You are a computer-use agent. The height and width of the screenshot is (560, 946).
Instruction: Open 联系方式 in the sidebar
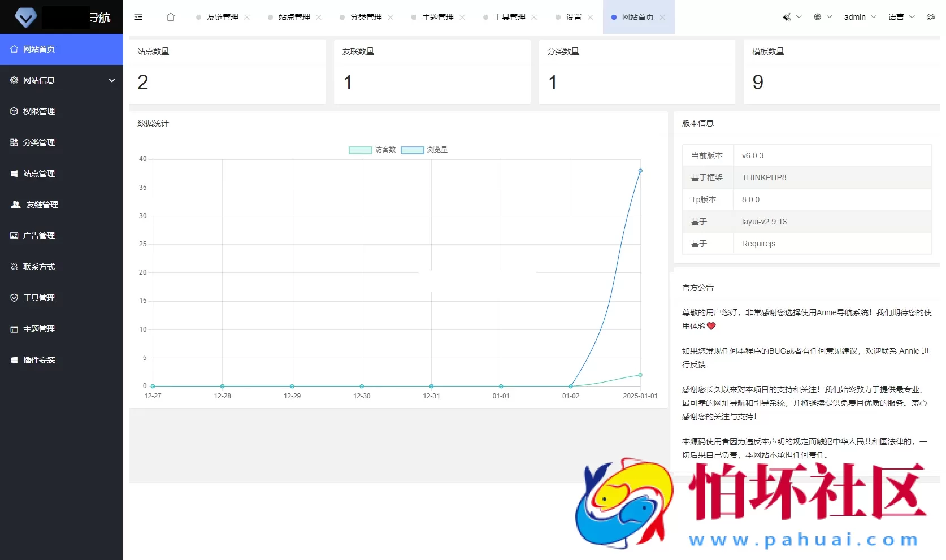click(x=39, y=267)
